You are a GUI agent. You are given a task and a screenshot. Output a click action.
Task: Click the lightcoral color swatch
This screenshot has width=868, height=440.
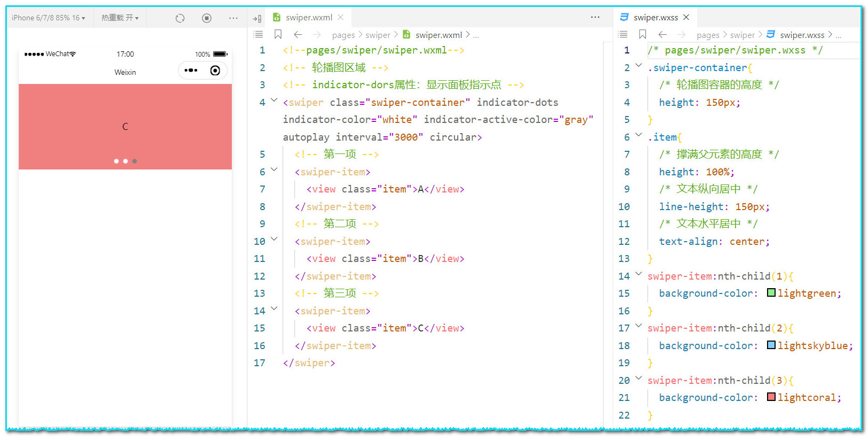click(771, 397)
